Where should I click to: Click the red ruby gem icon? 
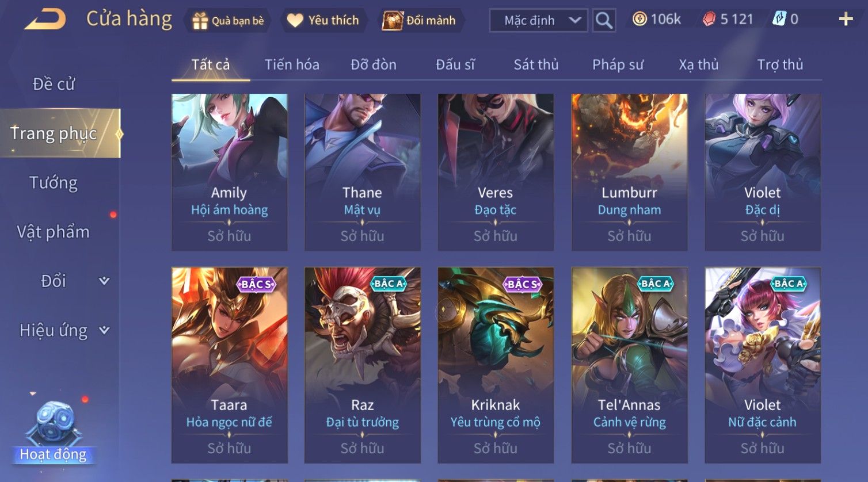coord(709,19)
